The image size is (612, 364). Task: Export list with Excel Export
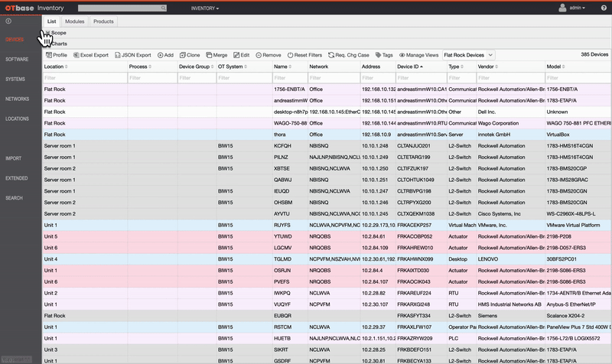[91, 55]
